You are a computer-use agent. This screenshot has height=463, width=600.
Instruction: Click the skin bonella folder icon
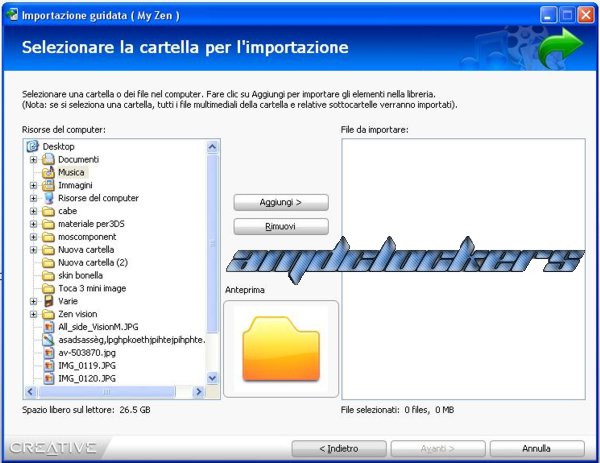tap(47, 275)
